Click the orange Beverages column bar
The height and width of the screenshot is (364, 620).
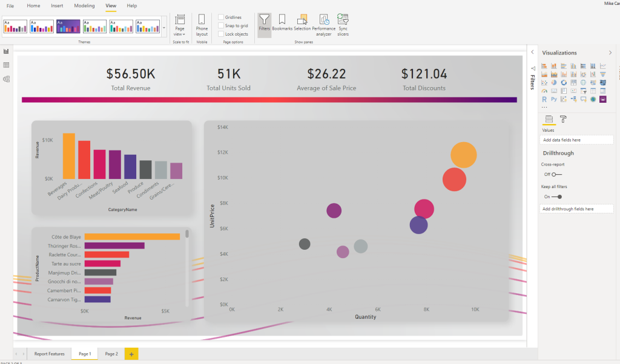coord(69,156)
